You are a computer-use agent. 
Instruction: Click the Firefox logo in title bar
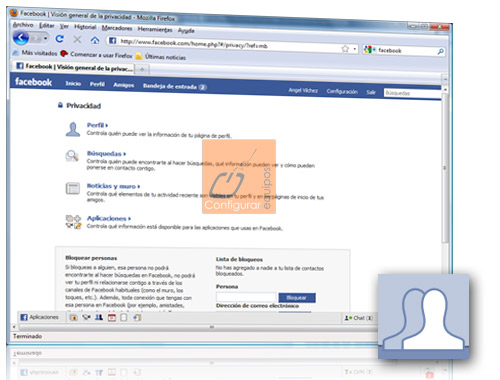14,13
